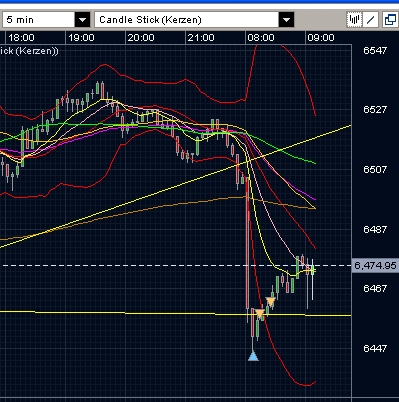This screenshot has height=402, width=399.
Task: Open the 5 min timeframe dropdown arrow
Action: (x=82, y=20)
